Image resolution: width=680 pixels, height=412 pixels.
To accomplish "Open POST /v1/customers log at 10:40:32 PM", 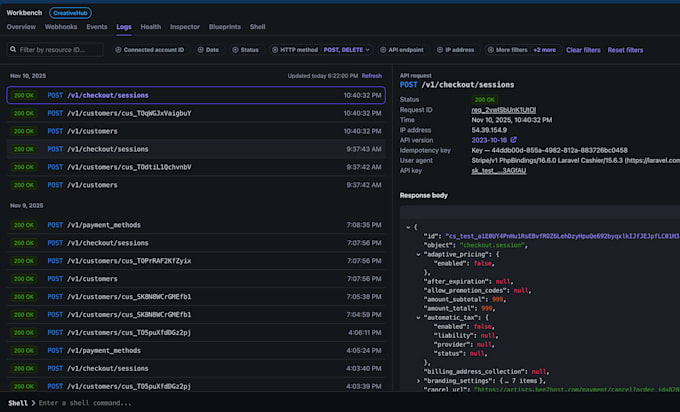I will point(196,131).
